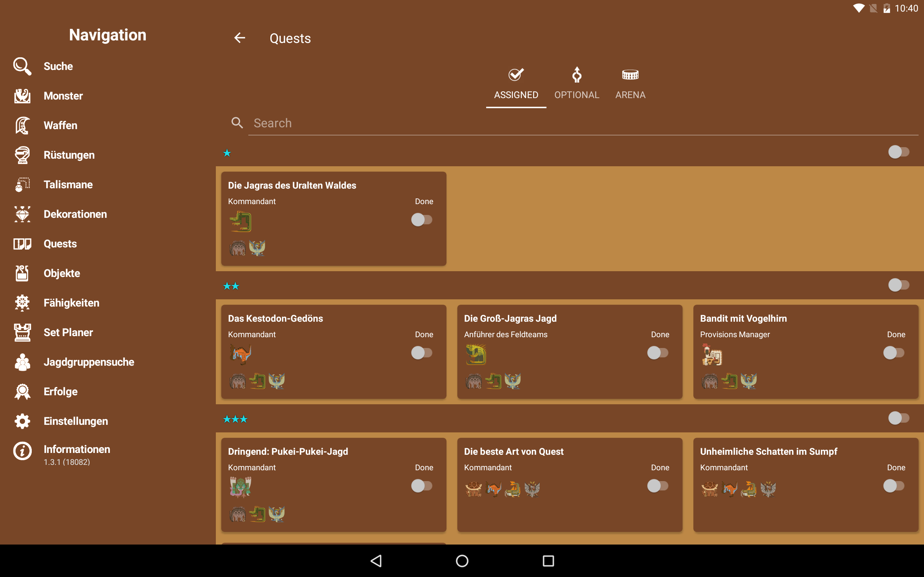Go back using the arrow beside Quests
Screen dimensions: 924x577
240,38
